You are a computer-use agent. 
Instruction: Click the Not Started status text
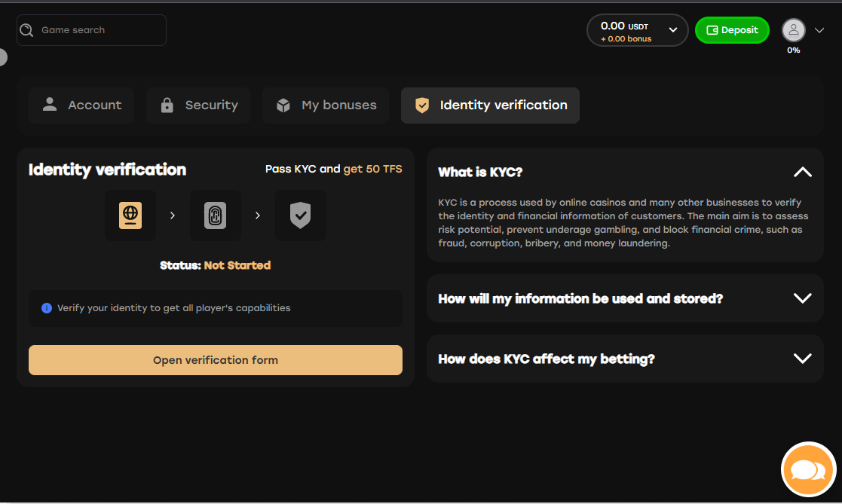(237, 266)
